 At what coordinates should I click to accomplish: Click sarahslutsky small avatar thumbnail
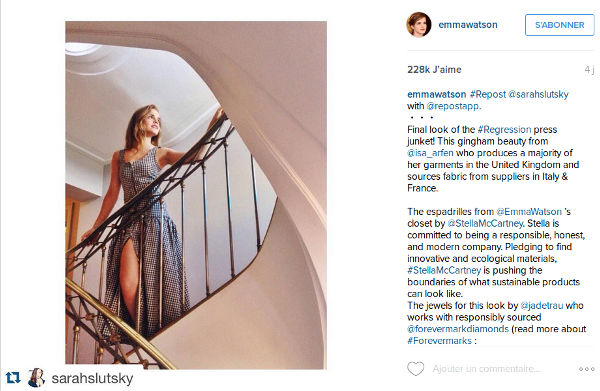[37, 378]
